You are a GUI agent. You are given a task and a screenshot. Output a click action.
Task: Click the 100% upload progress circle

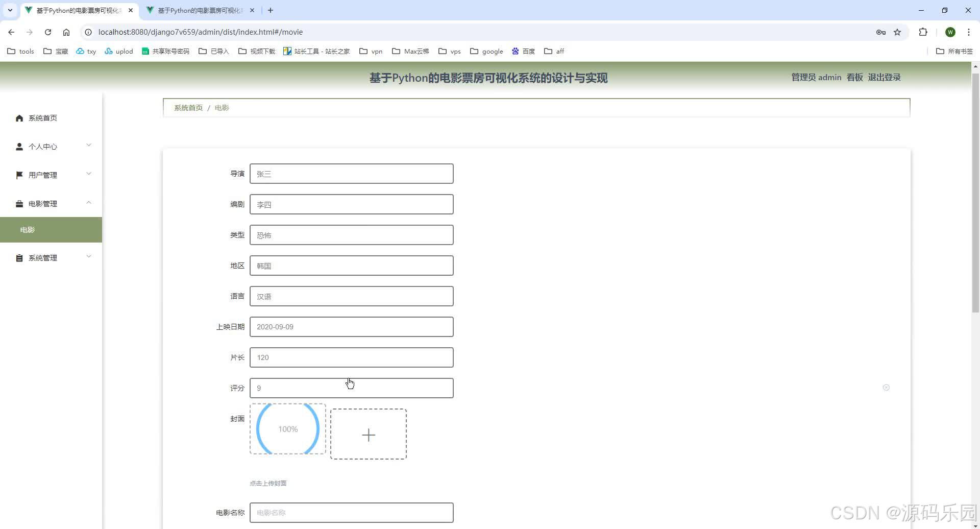point(287,429)
